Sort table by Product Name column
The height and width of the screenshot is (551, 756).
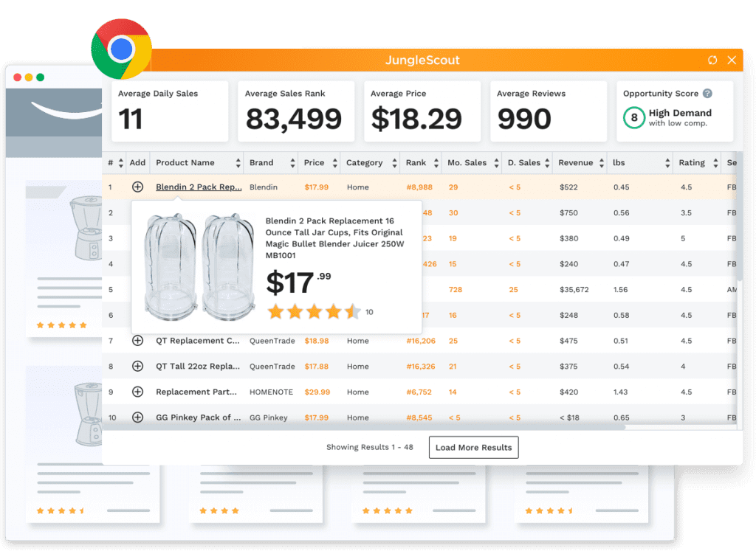(x=238, y=163)
